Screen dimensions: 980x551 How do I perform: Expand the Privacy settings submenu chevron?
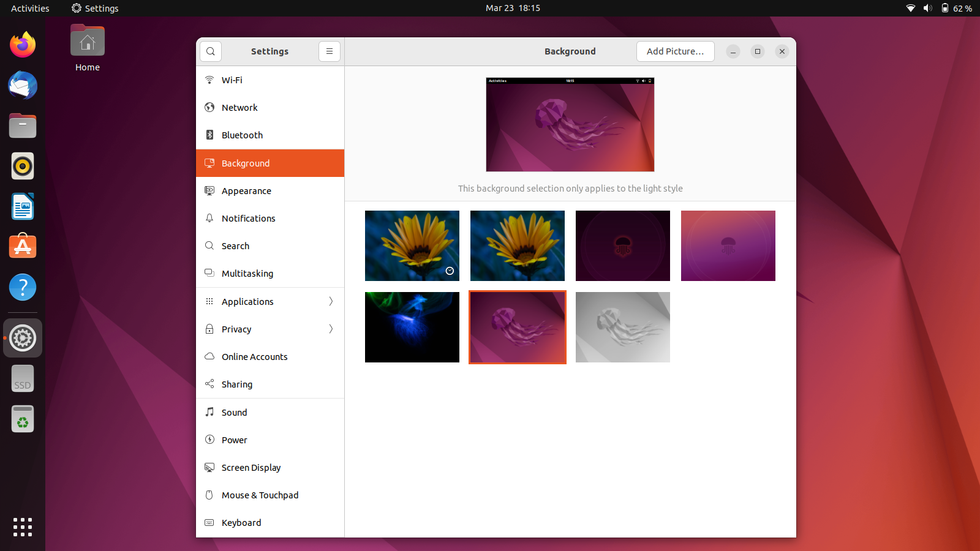[x=331, y=329]
